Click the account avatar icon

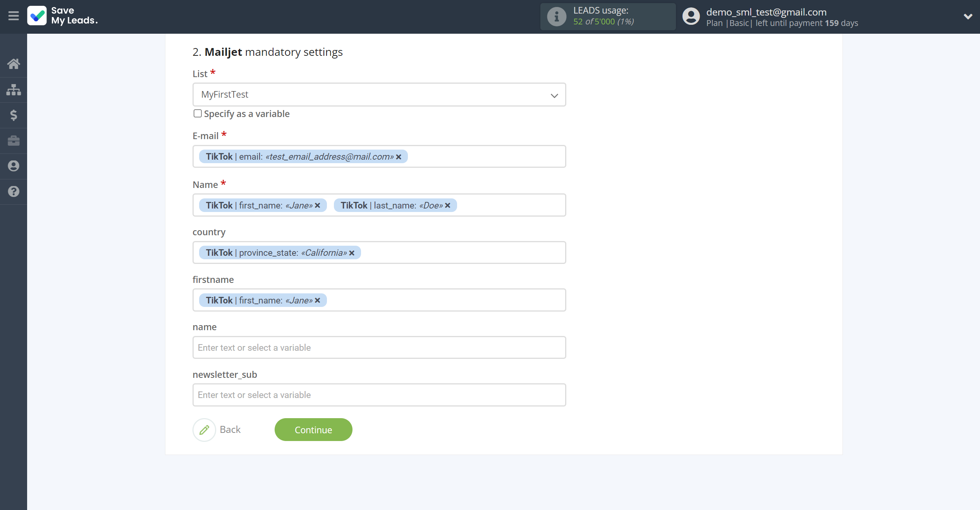click(691, 17)
